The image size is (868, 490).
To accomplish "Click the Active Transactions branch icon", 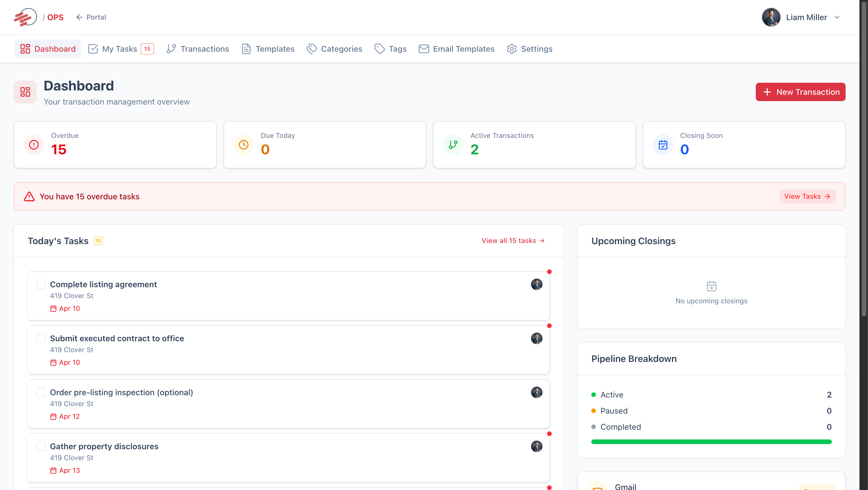I will pyautogui.click(x=453, y=145).
